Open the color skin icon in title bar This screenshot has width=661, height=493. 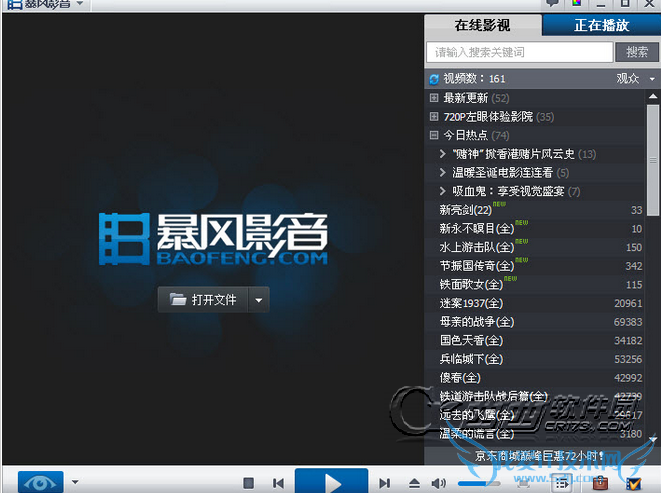577,3
